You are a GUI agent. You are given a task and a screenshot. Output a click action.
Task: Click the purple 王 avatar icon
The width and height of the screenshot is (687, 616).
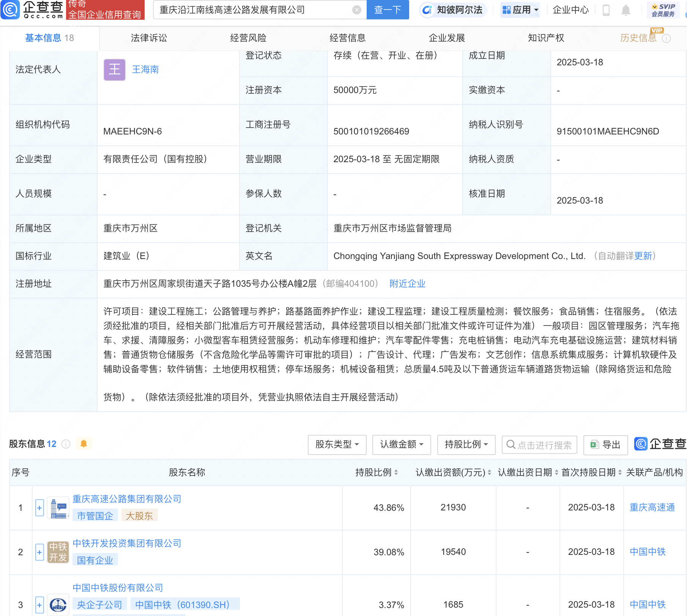(115, 69)
